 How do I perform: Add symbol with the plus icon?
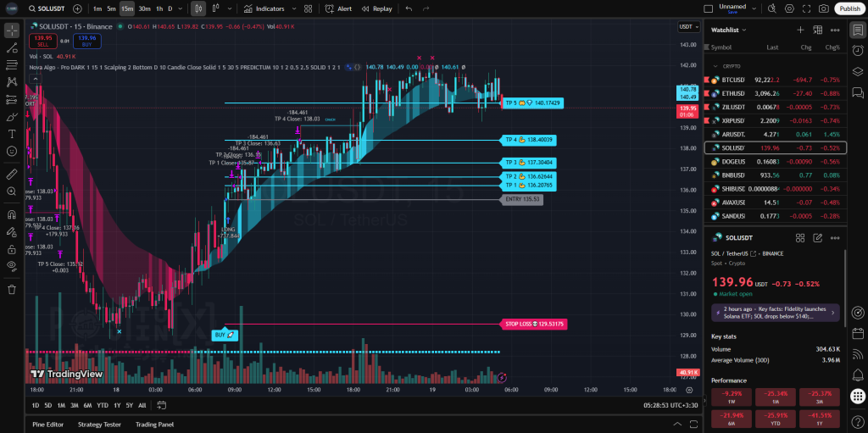(77, 8)
